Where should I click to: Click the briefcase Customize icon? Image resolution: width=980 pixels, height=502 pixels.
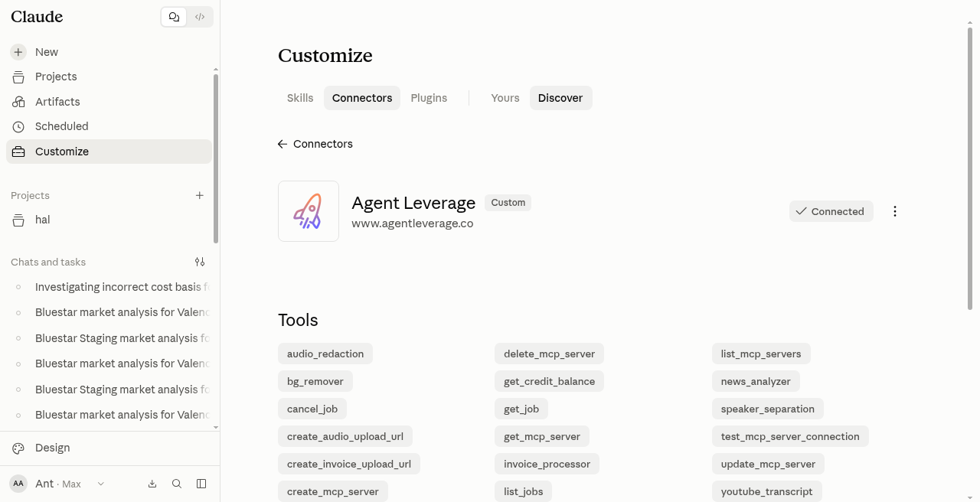coord(18,152)
